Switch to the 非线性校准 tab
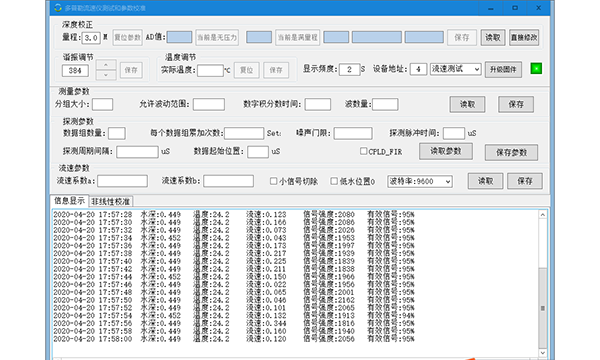The height and width of the screenshot is (360, 600). tap(111, 202)
